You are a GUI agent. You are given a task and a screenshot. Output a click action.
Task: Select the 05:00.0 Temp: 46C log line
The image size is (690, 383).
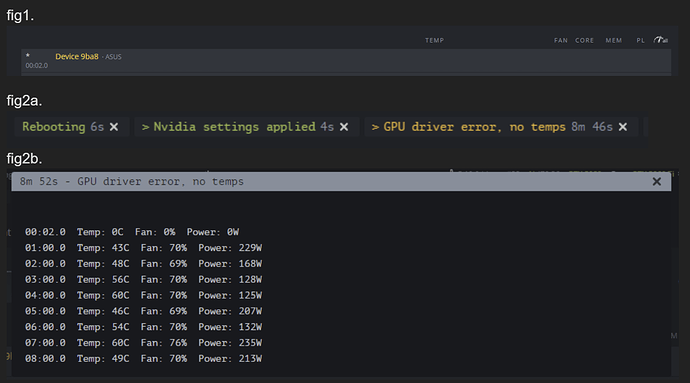click(x=143, y=311)
